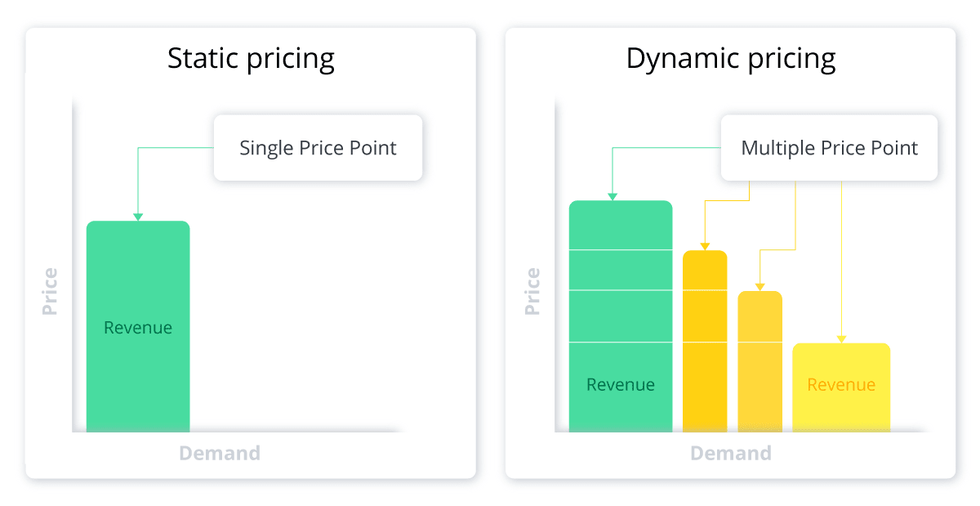The width and height of the screenshot is (980, 506).
Task: Click the 'Price' axis label in Static pricing
Action: click(x=50, y=292)
